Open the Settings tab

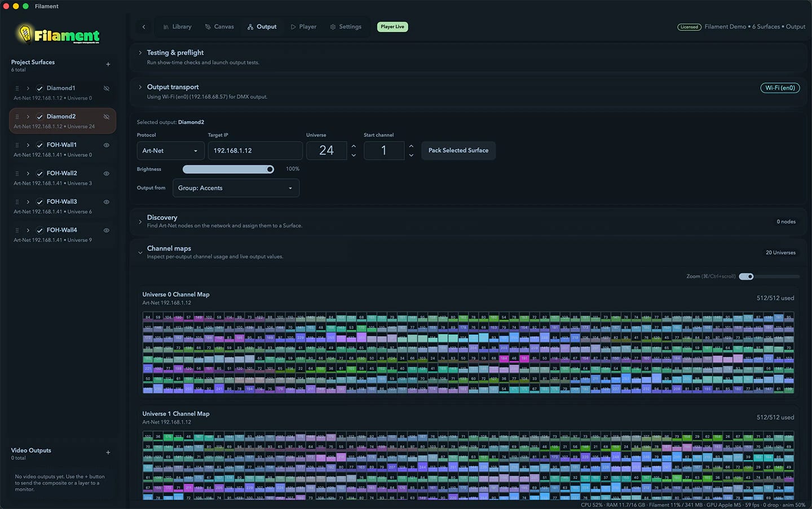coord(346,27)
